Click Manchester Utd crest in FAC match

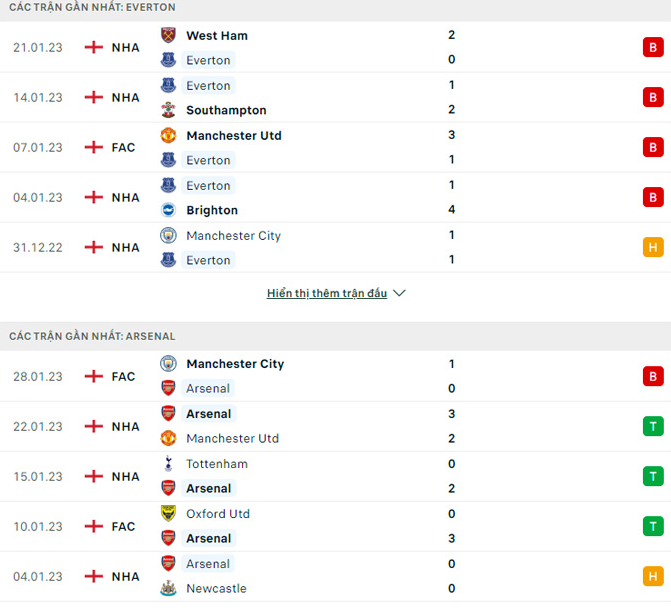168,135
